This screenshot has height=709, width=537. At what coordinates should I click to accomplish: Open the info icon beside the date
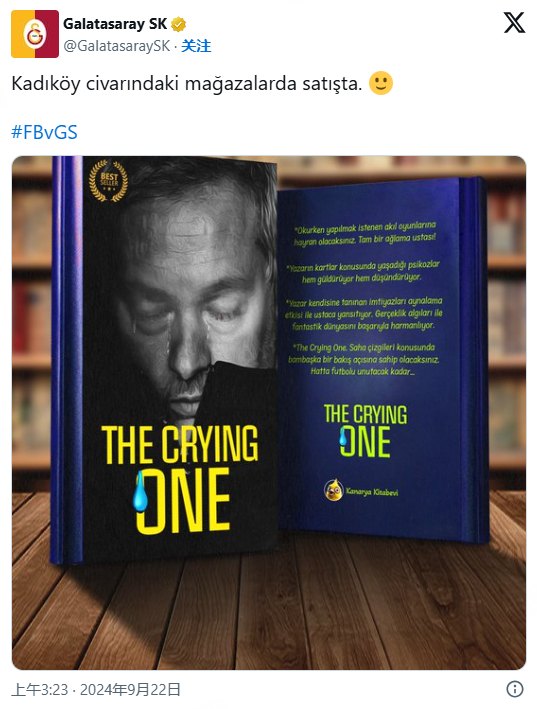pos(515,689)
